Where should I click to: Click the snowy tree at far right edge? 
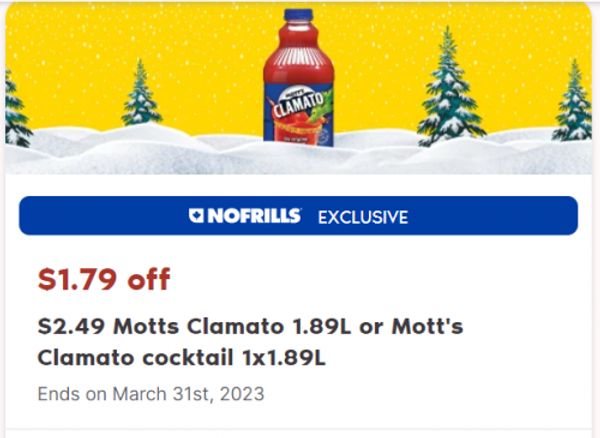click(574, 100)
